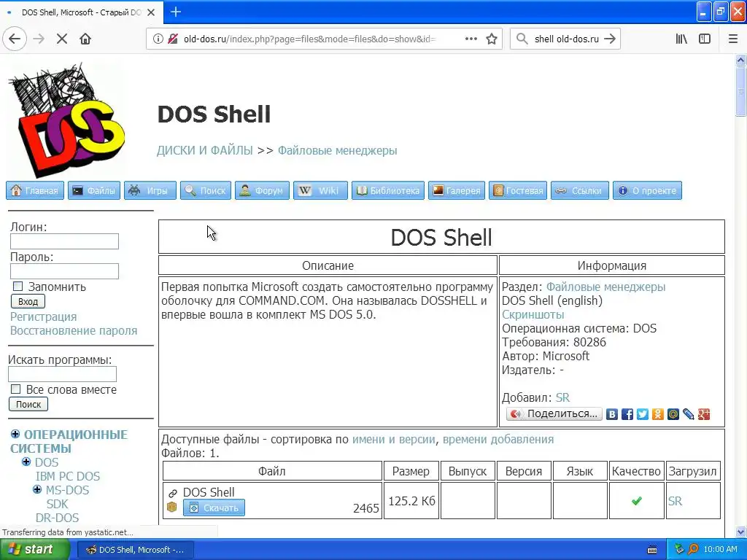The image size is (747, 560).
Task: Open О проекте menu button
Action: pyautogui.click(x=647, y=190)
